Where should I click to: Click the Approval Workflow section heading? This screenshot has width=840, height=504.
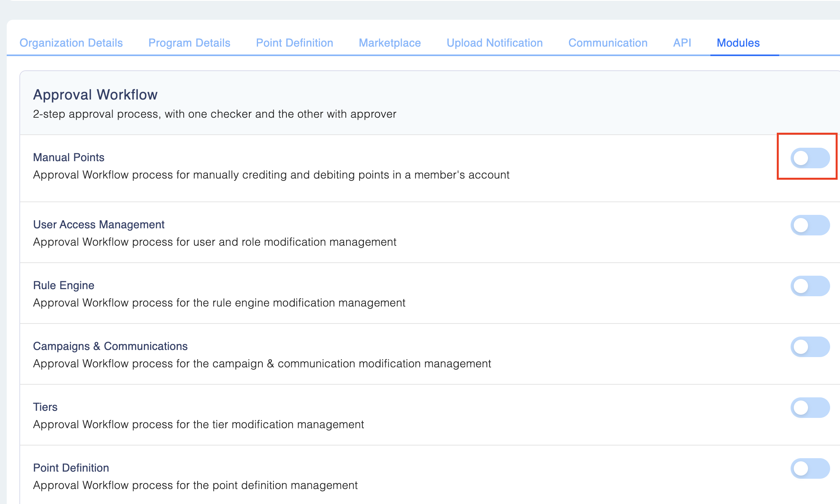(x=95, y=95)
